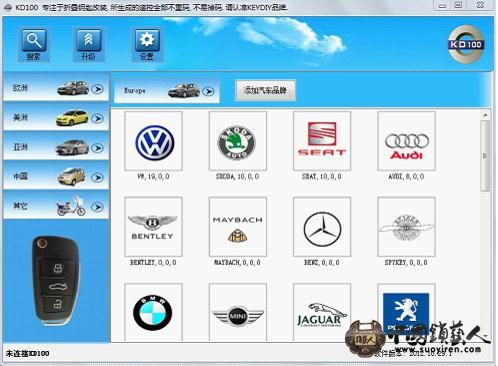This screenshot has width=498, height=366.
Task: Open the America (美洲) region tab
Action: [x=56, y=117]
